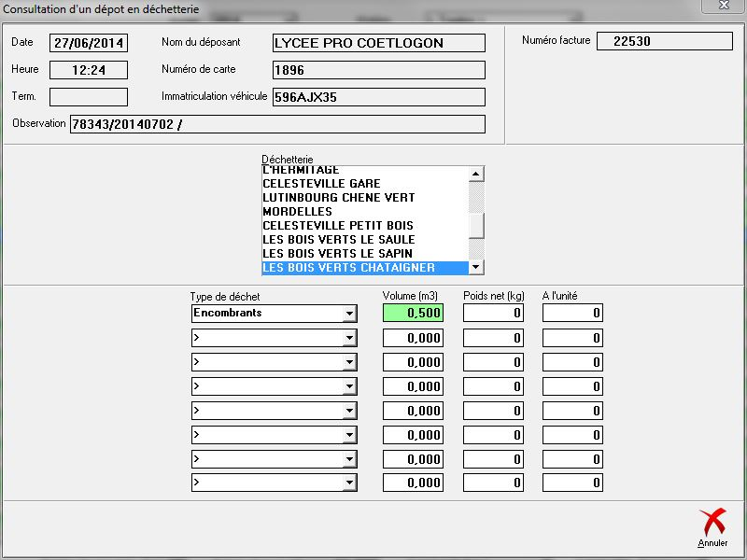Image resolution: width=747 pixels, height=560 pixels.
Task: Click the green Volume field showing 0,500
Action: tap(413, 314)
